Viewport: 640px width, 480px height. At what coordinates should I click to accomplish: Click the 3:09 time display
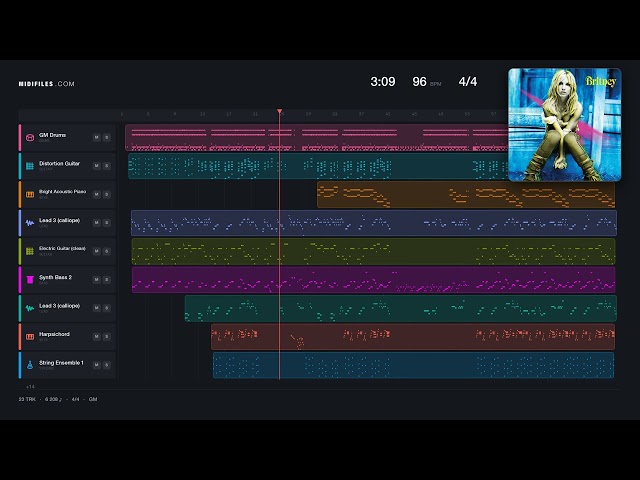coord(383,82)
